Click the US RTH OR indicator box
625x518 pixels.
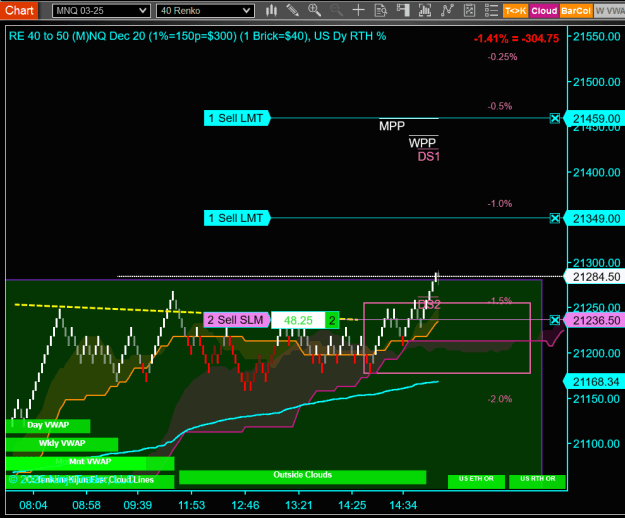pyautogui.click(x=538, y=481)
